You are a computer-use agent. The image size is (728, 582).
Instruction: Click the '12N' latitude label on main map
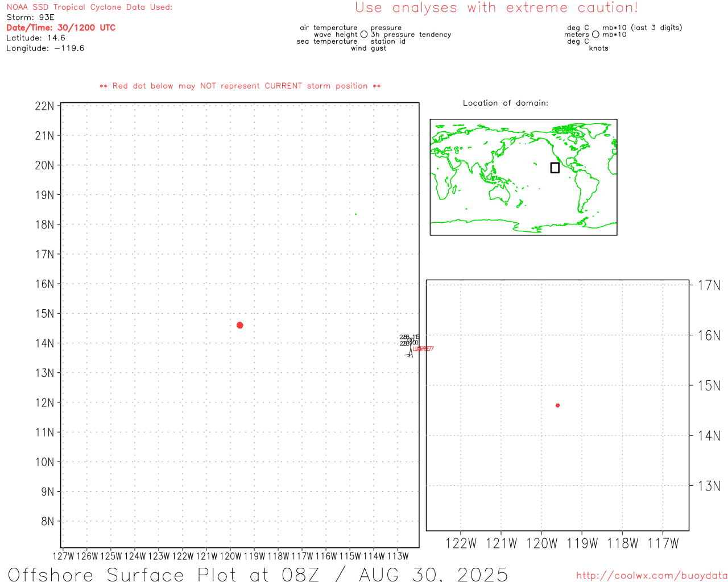tap(45, 403)
